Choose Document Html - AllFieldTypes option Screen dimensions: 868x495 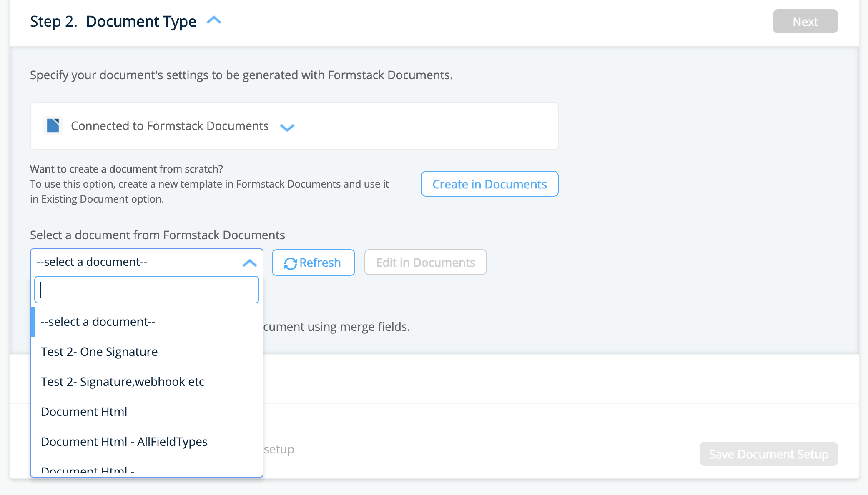coord(124,442)
